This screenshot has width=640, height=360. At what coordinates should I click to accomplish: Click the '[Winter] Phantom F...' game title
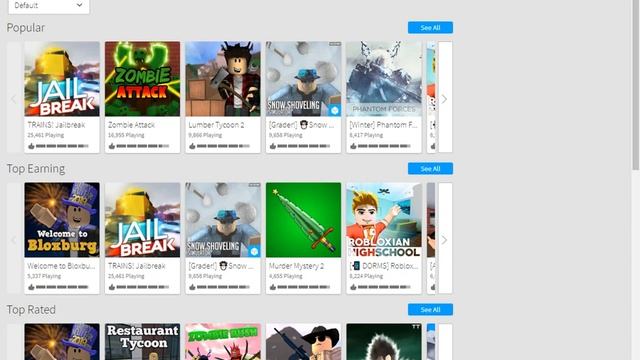(x=383, y=125)
